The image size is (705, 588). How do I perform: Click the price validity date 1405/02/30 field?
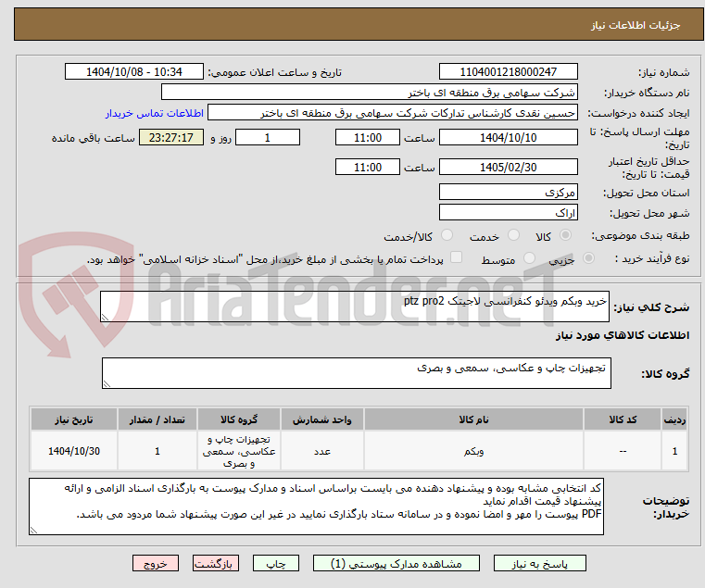click(x=508, y=168)
